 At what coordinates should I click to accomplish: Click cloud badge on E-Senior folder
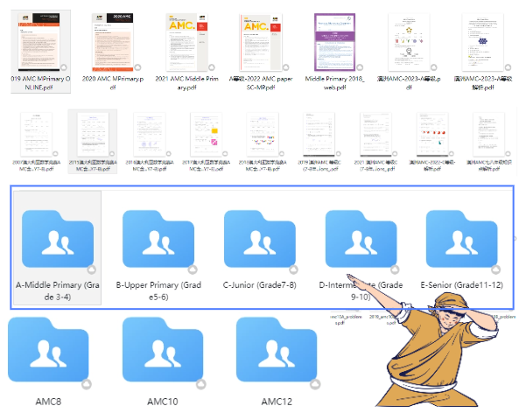tap(496, 269)
